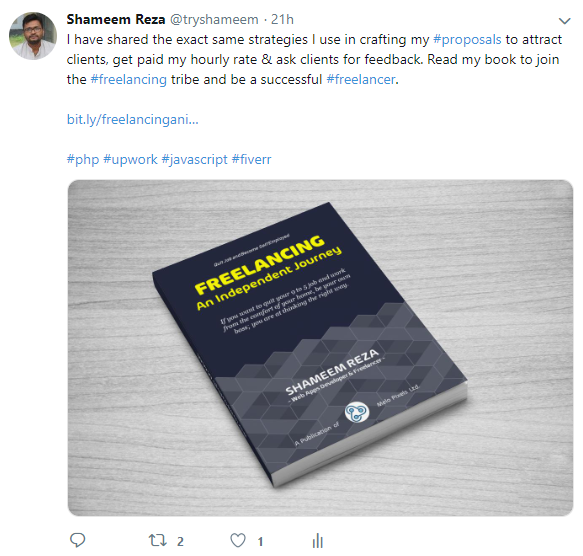This screenshot has width=583, height=556.
Task: Click the retweet count number 2
Action: pyautogui.click(x=180, y=541)
